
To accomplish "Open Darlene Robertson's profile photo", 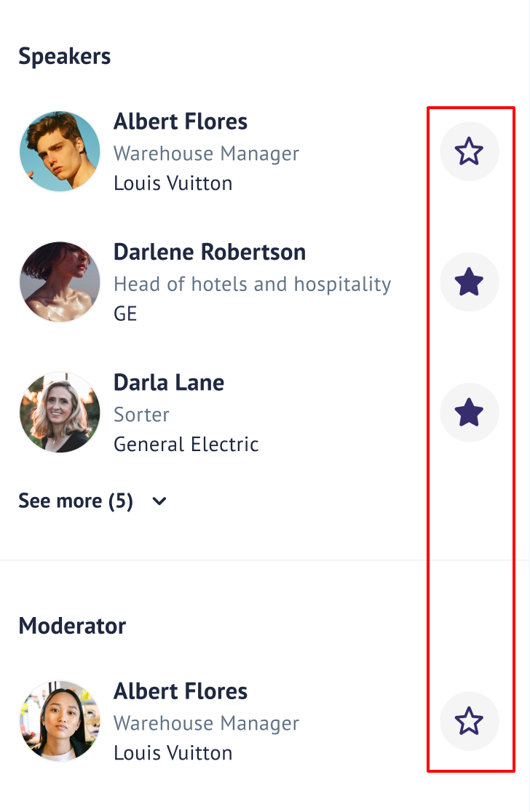I will (x=60, y=282).
